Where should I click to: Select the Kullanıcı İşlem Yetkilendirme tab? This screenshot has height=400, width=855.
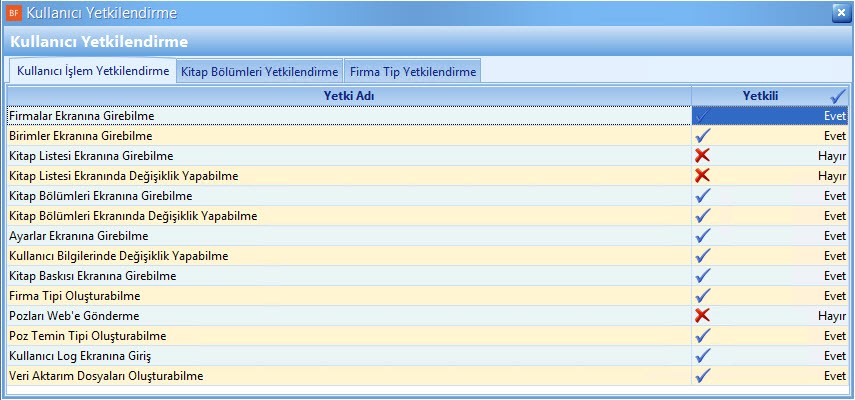coord(92,71)
